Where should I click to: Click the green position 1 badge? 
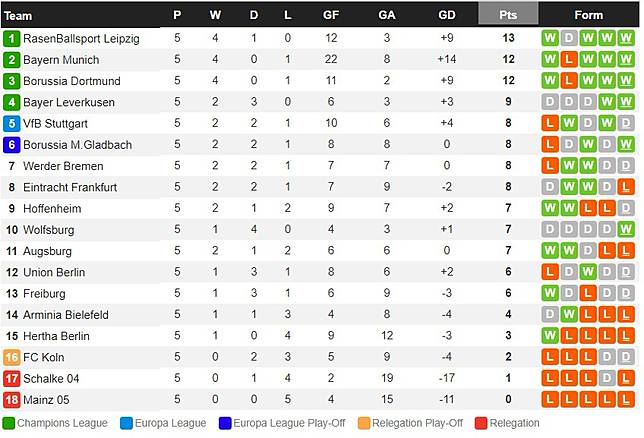(x=12, y=39)
